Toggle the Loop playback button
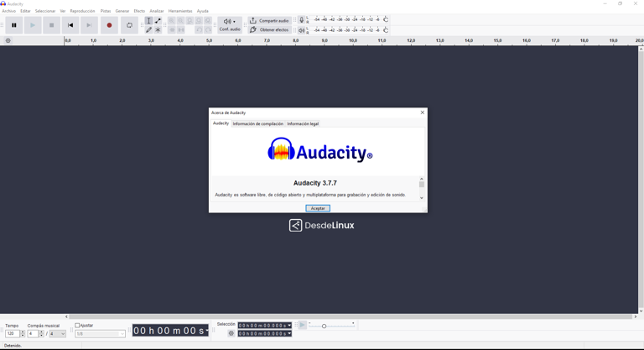The height and width of the screenshot is (350, 644). coord(129,25)
